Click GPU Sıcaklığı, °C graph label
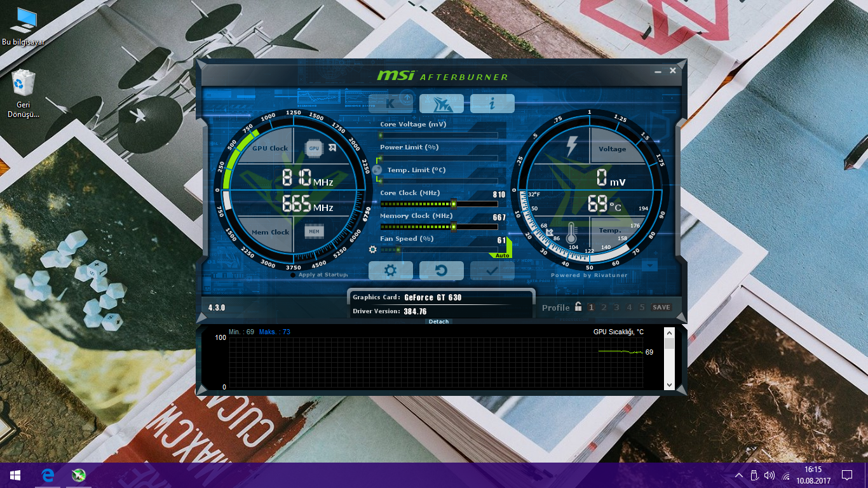 (618, 332)
